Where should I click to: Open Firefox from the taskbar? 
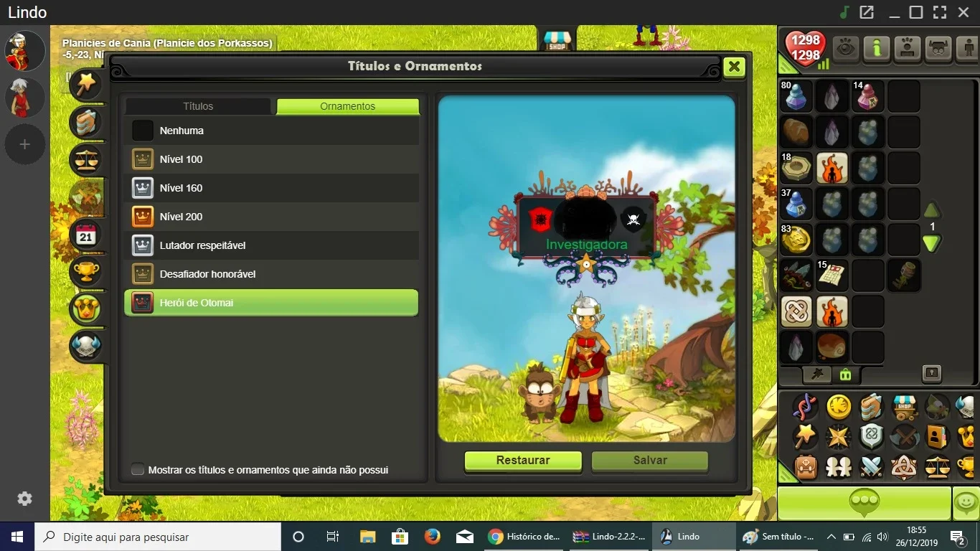(432, 537)
